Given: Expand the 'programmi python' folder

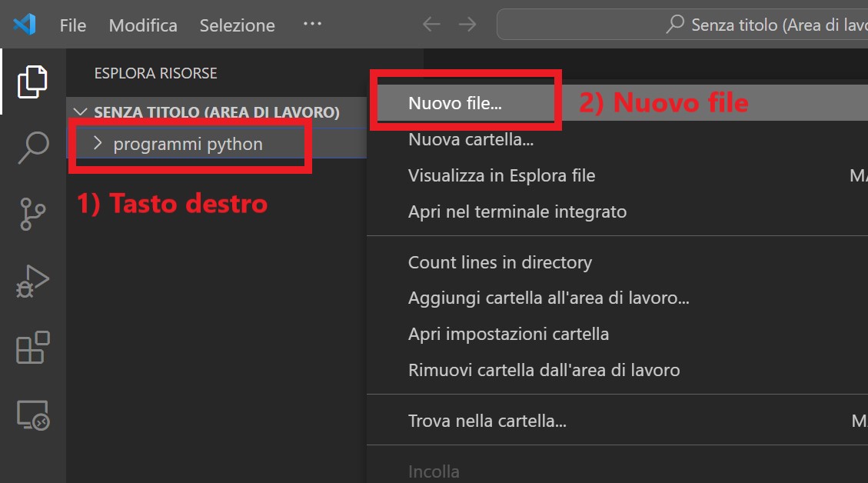Looking at the screenshot, I should (188, 144).
